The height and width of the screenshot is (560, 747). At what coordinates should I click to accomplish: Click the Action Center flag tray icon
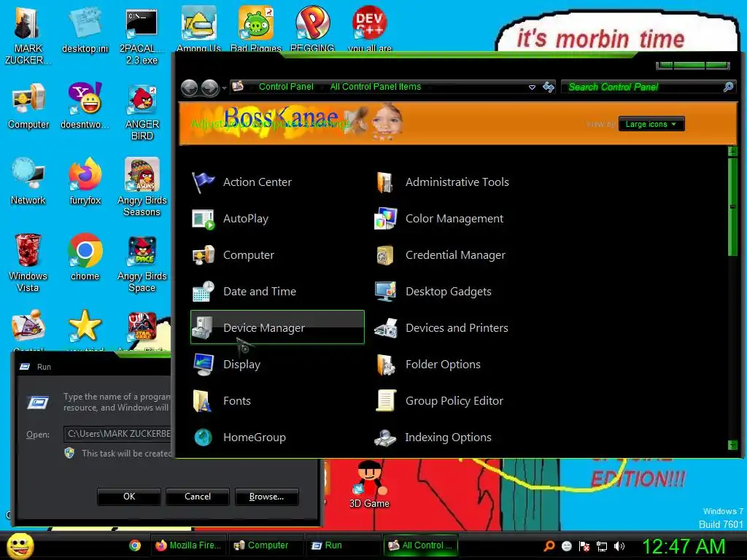(x=584, y=546)
